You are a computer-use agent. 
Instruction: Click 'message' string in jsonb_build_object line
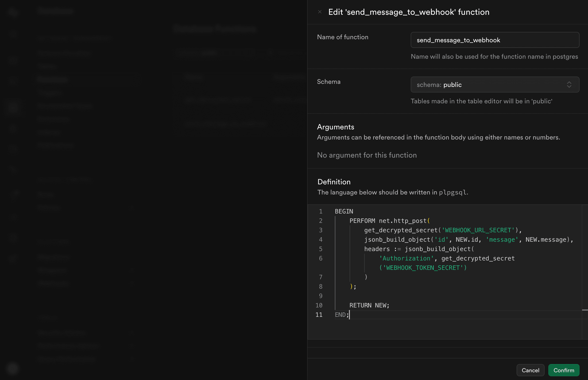coord(502,240)
